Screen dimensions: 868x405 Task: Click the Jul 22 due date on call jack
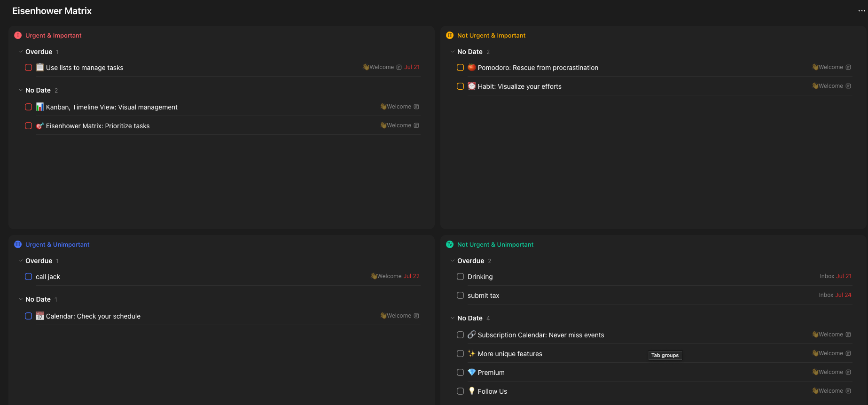tap(412, 276)
